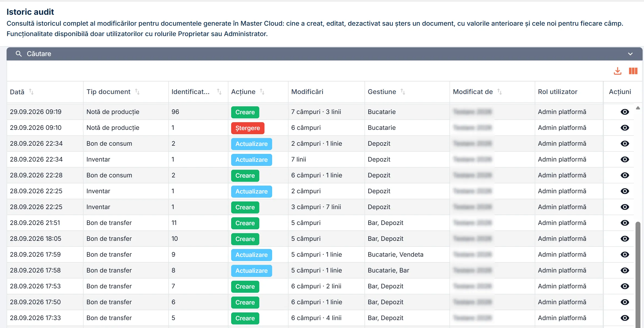View details for 28.09.2026 18:05 entry
The width and height of the screenshot is (644, 328).
click(625, 239)
